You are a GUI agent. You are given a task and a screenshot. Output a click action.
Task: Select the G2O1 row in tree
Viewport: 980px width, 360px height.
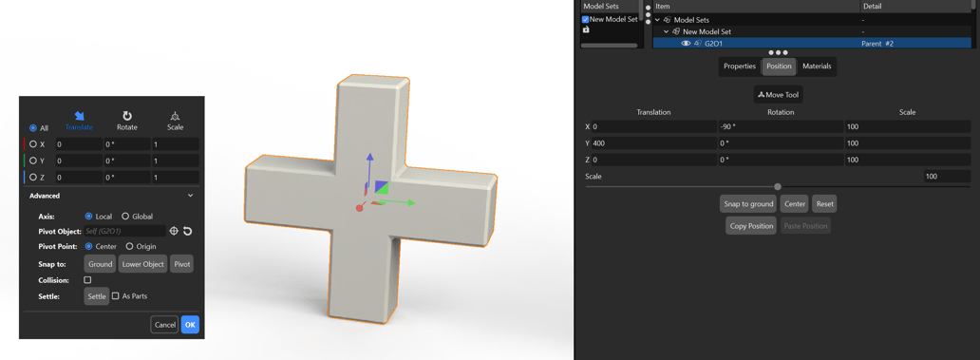click(x=812, y=43)
